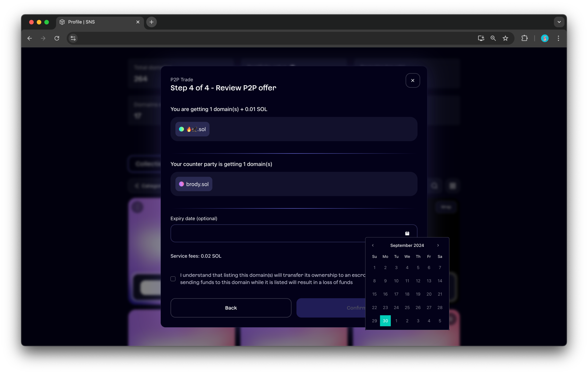The image size is (588, 374).
Task: Open a new browser tab
Action: (x=151, y=22)
